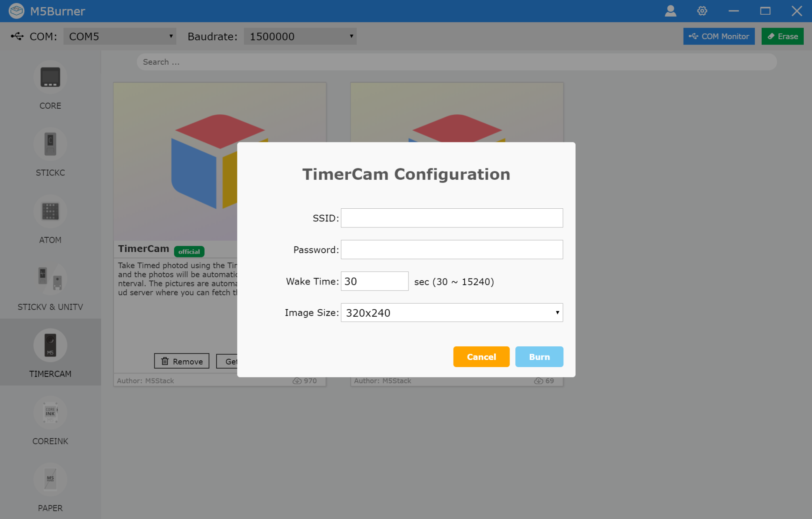This screenshot has height=519, width=812.
Task: Open the user account icon
Action: click(670, 11)
